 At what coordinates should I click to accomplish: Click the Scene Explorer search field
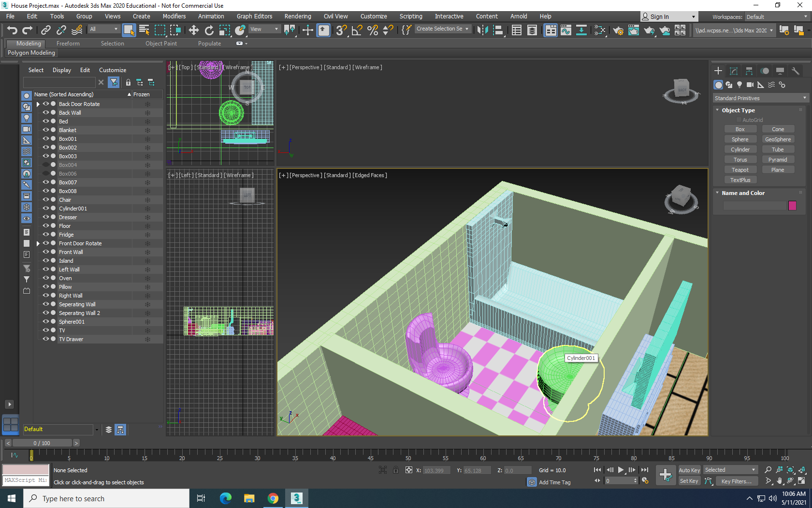(x=60, y=83)
